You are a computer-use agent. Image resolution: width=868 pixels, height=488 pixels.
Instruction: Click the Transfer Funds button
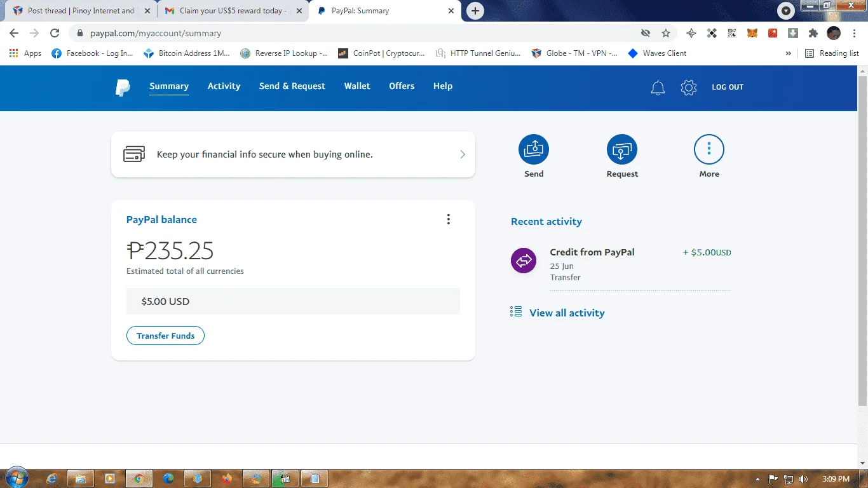tap(165, 335)
